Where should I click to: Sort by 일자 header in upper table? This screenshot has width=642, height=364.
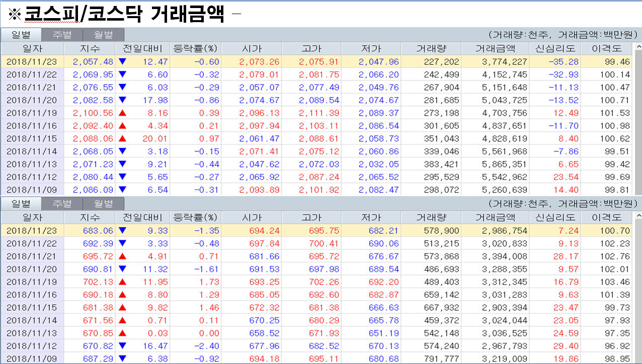[33, 49]
